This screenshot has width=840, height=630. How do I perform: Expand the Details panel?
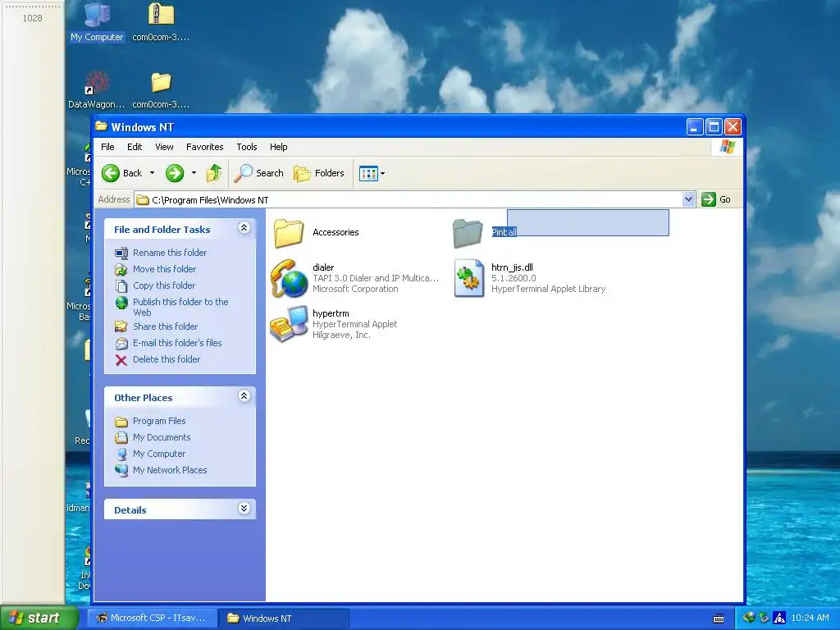point(244,509)
